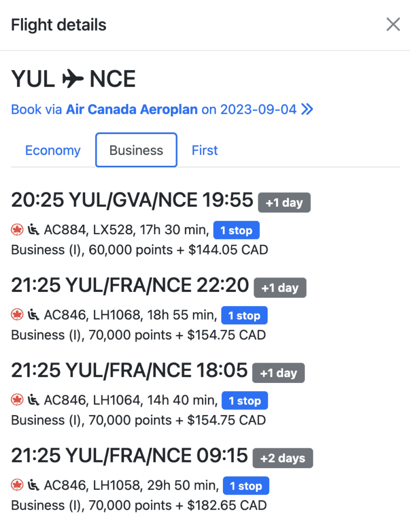Viewport: 410px width, 532px height.
Task: Click Air Canada logo on AC884 flight
Action: click(x=17, y=230)
